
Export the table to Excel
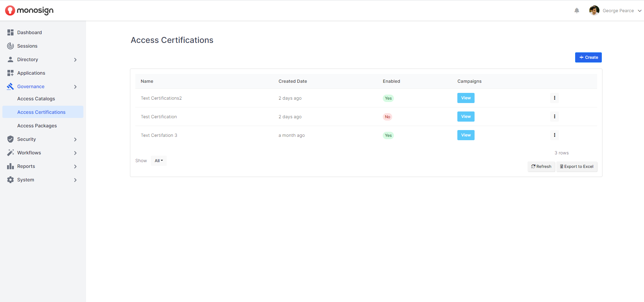[576, 167]
